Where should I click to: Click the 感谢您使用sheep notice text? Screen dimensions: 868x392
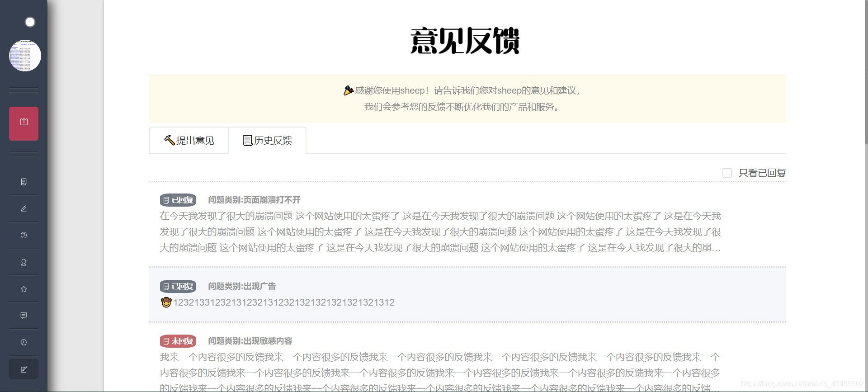[x=467, y=90]
